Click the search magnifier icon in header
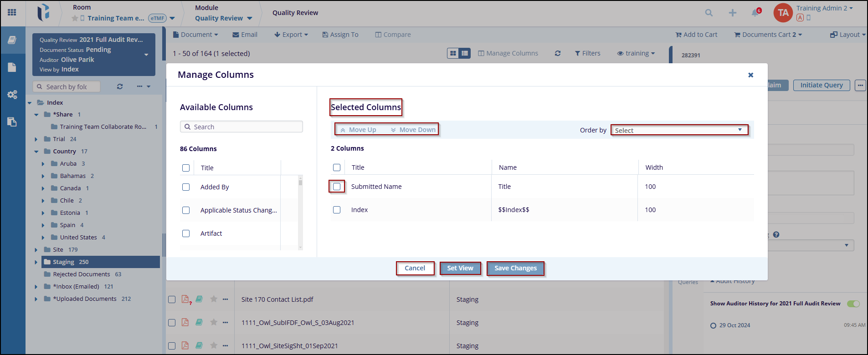 709,13
